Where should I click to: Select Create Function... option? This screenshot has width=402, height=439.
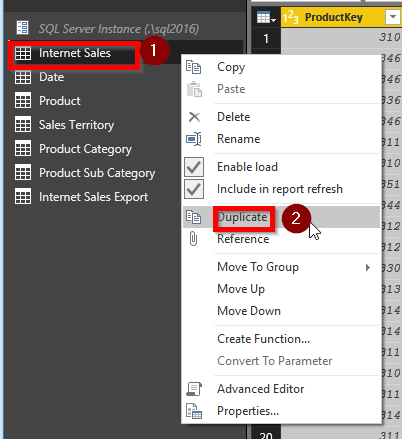264,339
